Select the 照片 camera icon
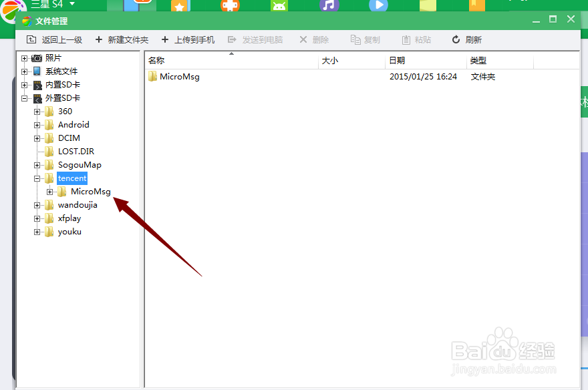This screenshot has width=588, height=390. 37,58
